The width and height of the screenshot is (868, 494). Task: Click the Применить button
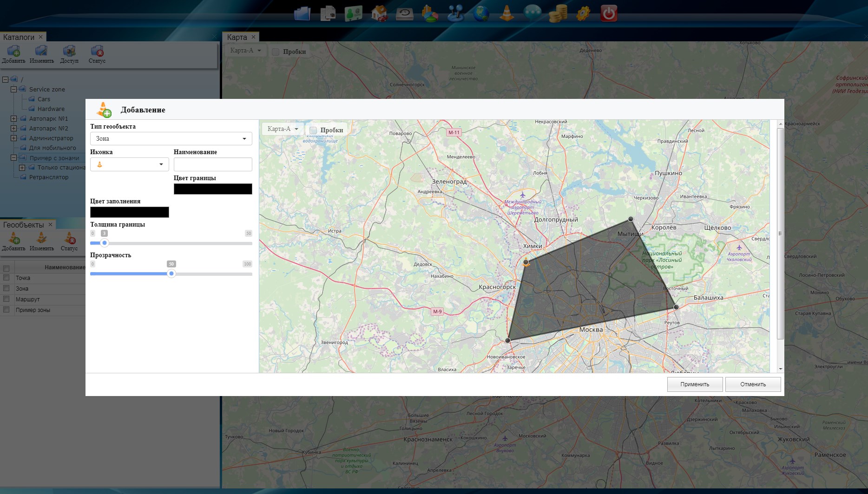coord(695,384)
